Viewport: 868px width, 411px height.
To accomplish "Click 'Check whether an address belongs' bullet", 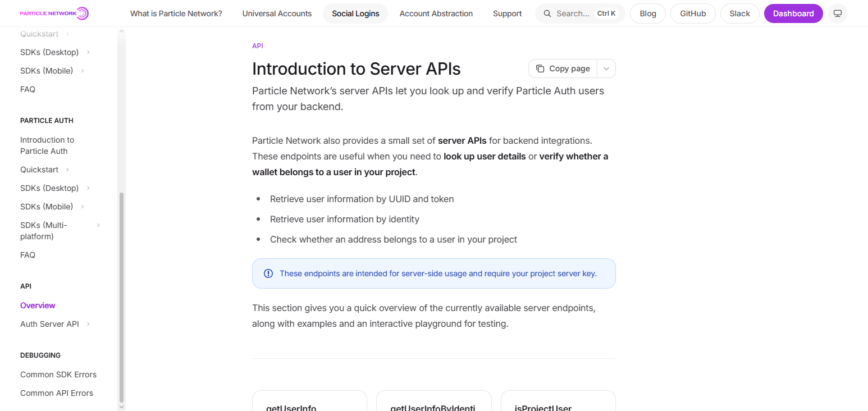I will (x=394, y=239).
